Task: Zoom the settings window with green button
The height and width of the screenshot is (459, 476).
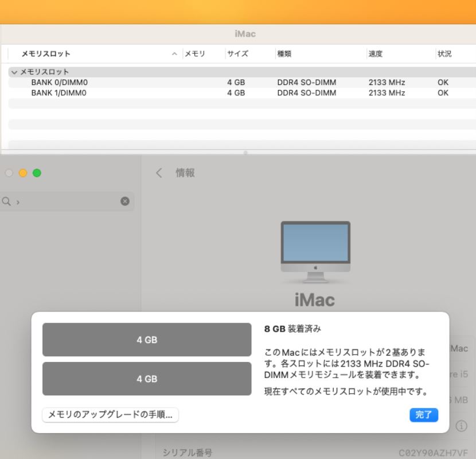Action: click(x=37, y=173)
